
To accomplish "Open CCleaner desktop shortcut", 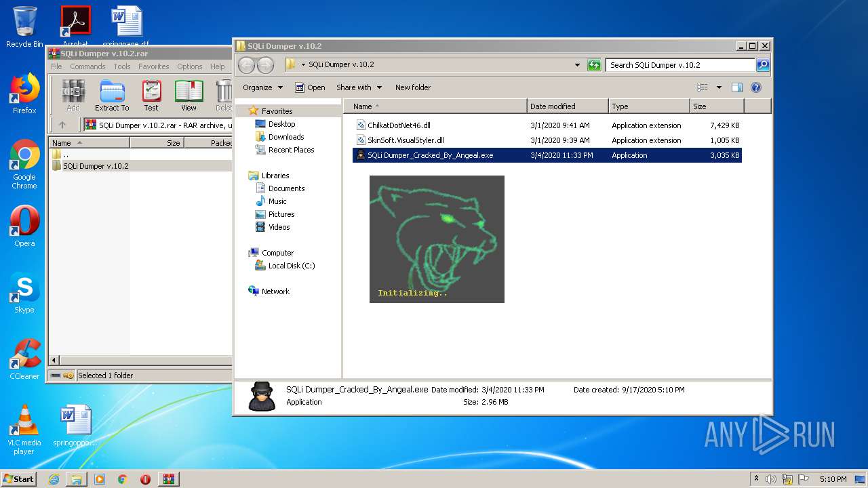I will pos(24,359).
